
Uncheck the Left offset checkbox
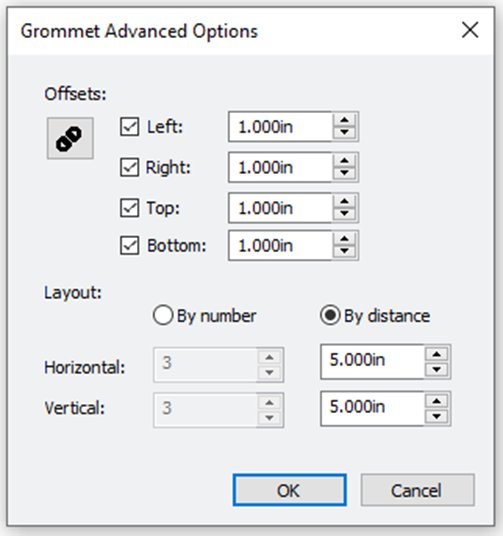130,127
